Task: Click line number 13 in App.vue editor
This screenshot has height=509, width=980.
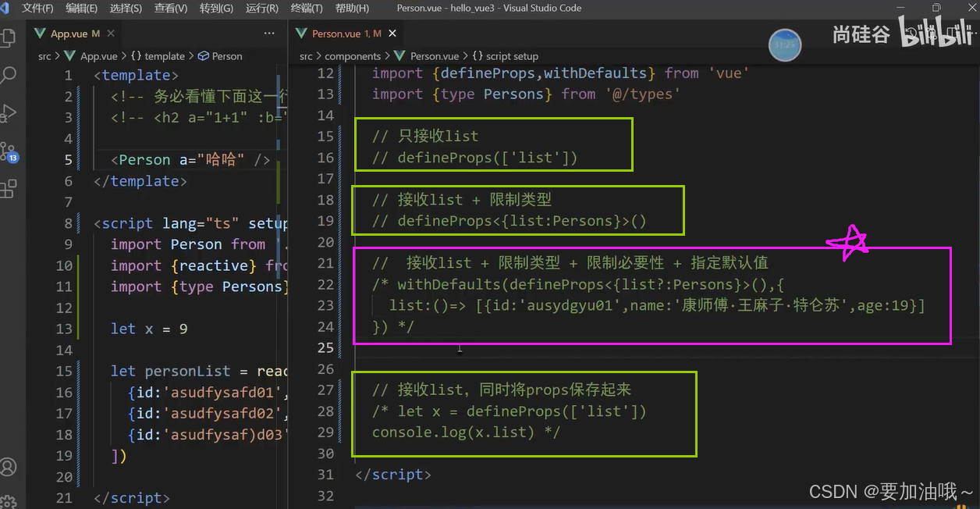Action: (x=64, y=329)
